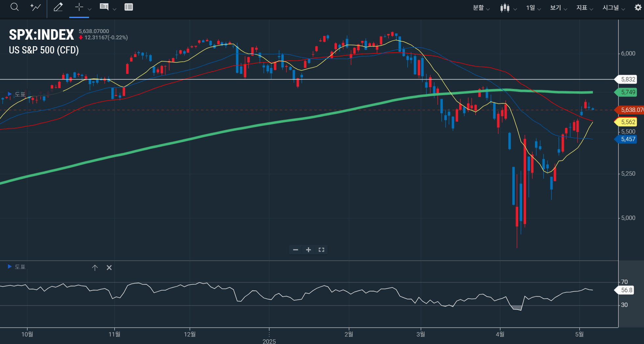Open the 시그널 signals menu
Viewport: 644px width, 344px height.
click(x=613, y=8)
